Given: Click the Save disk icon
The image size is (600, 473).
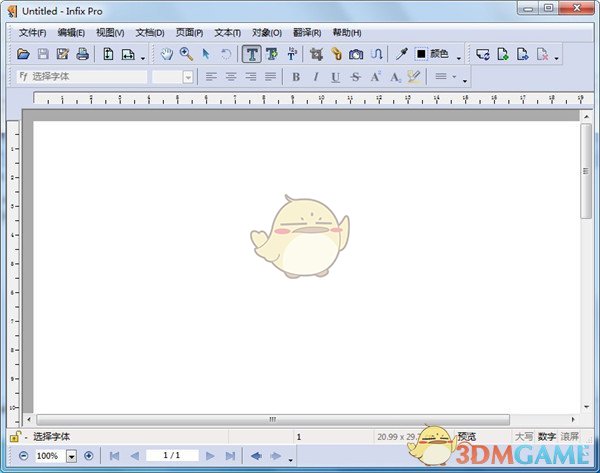Looking at the screenshot, I should [43, 54].
